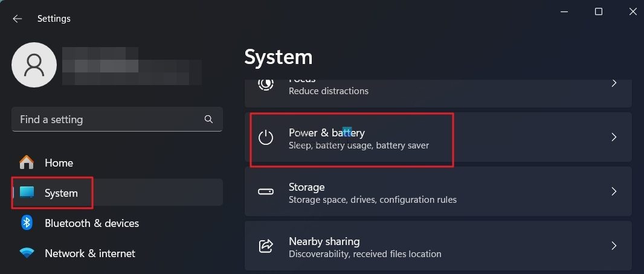Focus the Find a setting search box
The height and width of the screenshot is (274, 644).
click(109, 119)
